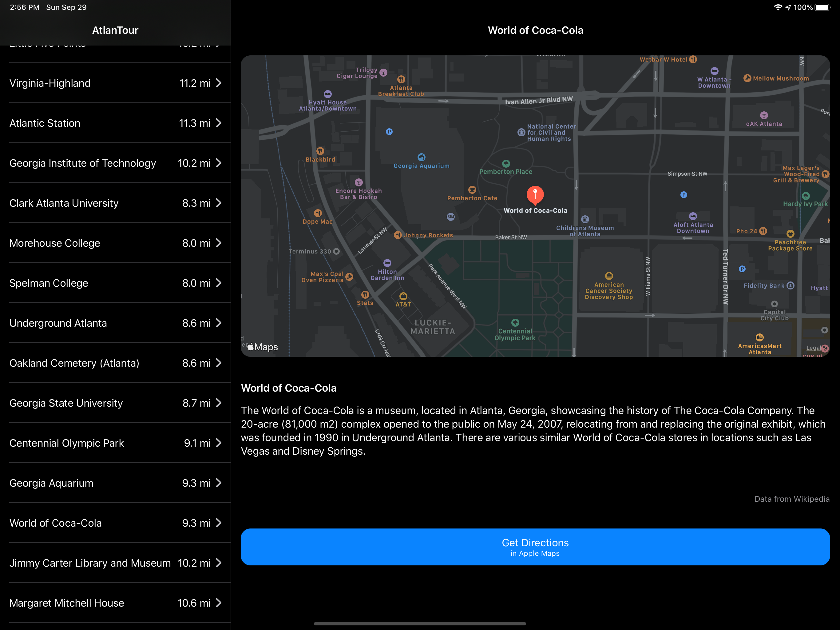
Task: Tap the Childrens Museum of Atlanta icon
Action: [x=585, y=219]
